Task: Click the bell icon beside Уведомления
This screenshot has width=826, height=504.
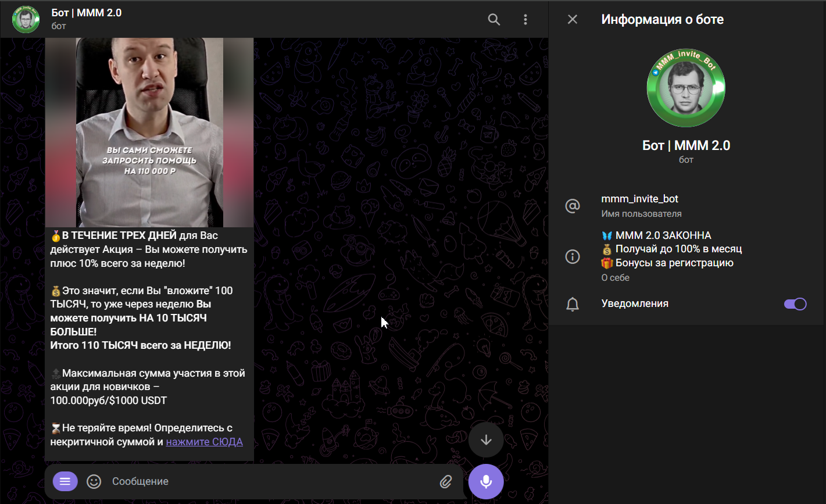Action: [x=573, y=304]
